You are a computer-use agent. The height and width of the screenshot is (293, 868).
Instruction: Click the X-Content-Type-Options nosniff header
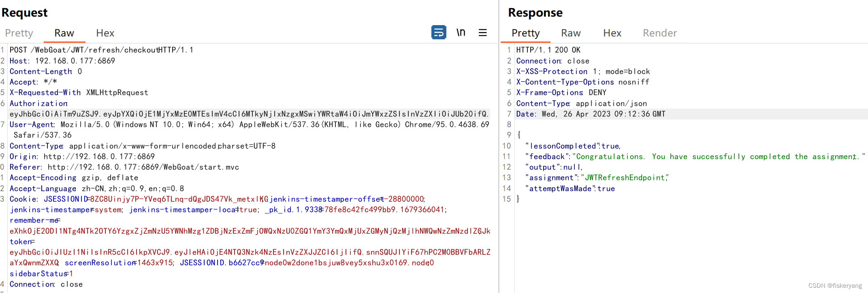tap(583, 82)
